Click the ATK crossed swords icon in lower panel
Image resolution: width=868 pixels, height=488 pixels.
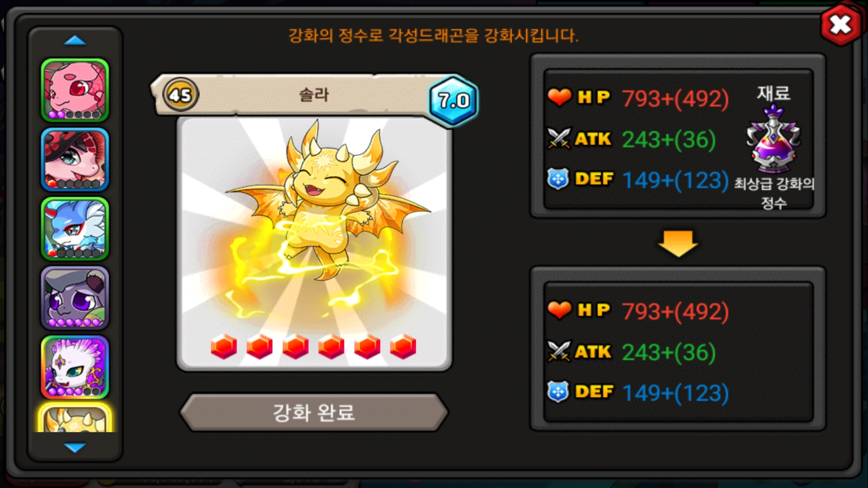click(558, 351)
